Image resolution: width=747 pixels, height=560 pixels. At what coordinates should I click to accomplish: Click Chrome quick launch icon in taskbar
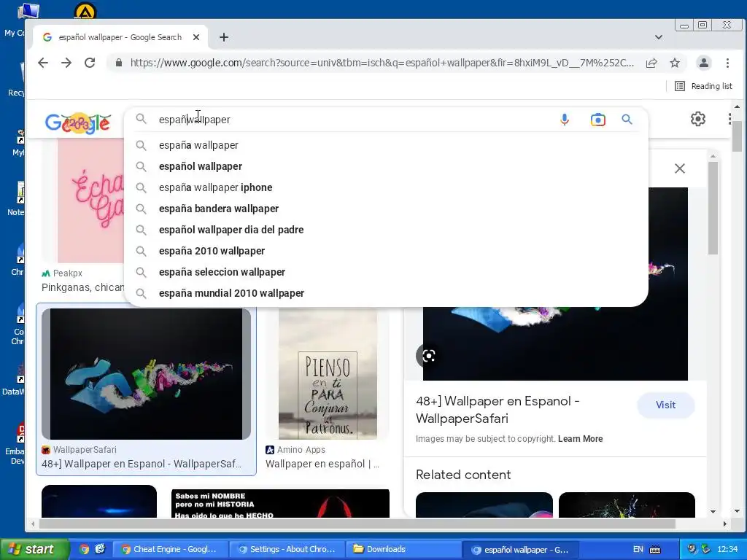[x=85, y=550]
